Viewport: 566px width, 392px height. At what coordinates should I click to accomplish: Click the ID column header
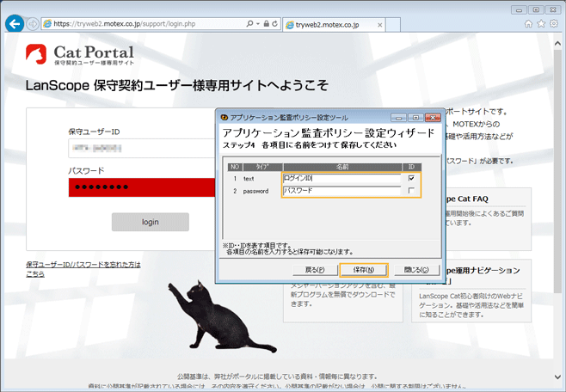[411, 167]
